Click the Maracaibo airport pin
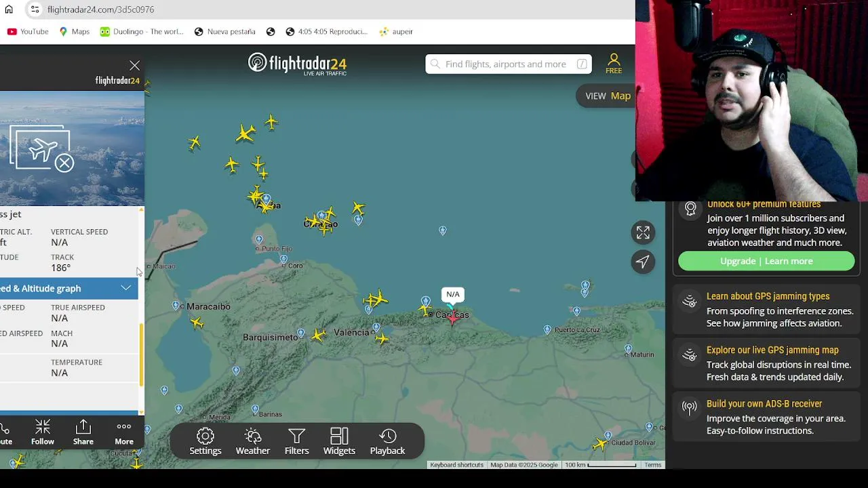This screenshot has height=488, width=868. (176, 306)
